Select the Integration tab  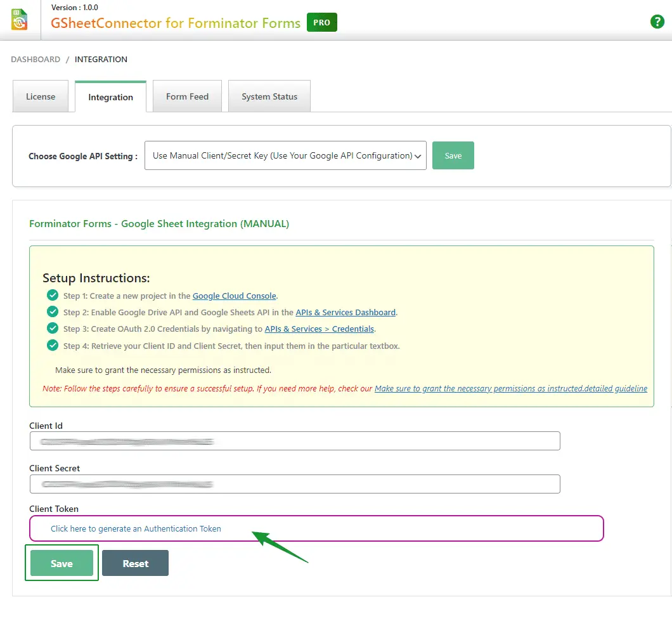[110, 97]
